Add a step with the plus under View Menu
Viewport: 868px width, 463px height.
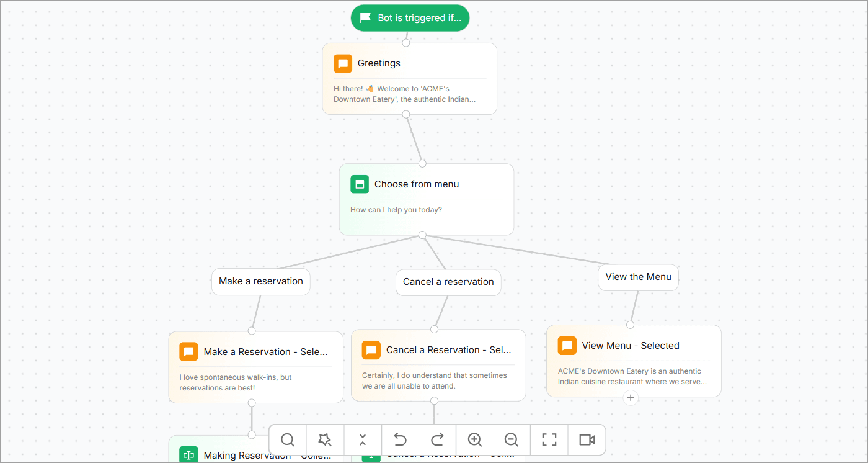(631, 398)
